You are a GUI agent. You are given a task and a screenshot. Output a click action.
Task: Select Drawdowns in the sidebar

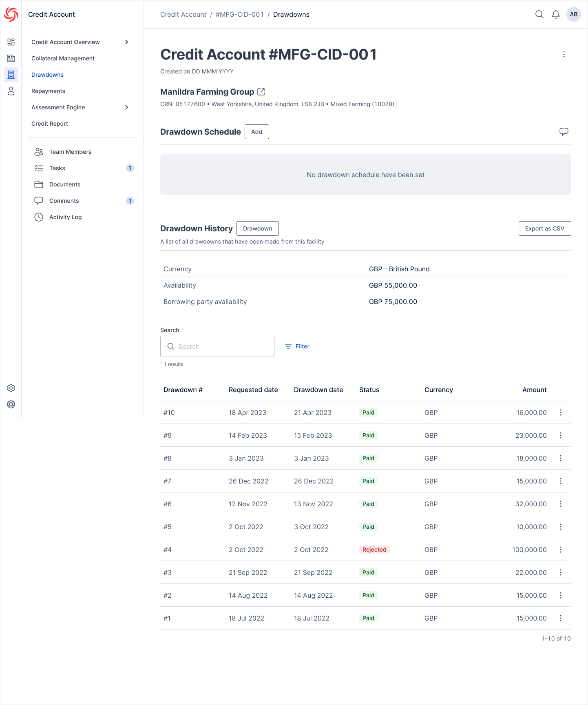(x=47, y=75)
